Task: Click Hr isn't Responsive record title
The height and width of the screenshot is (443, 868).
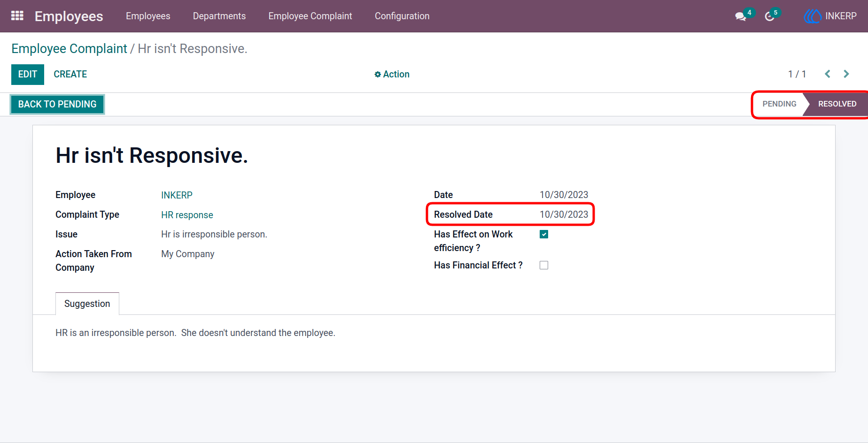Action: 152,155
